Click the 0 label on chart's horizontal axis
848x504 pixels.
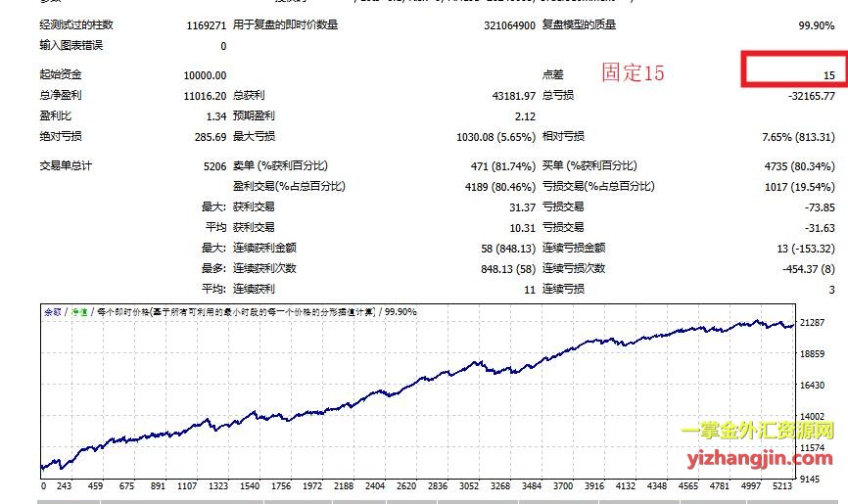tap(43, 485)
